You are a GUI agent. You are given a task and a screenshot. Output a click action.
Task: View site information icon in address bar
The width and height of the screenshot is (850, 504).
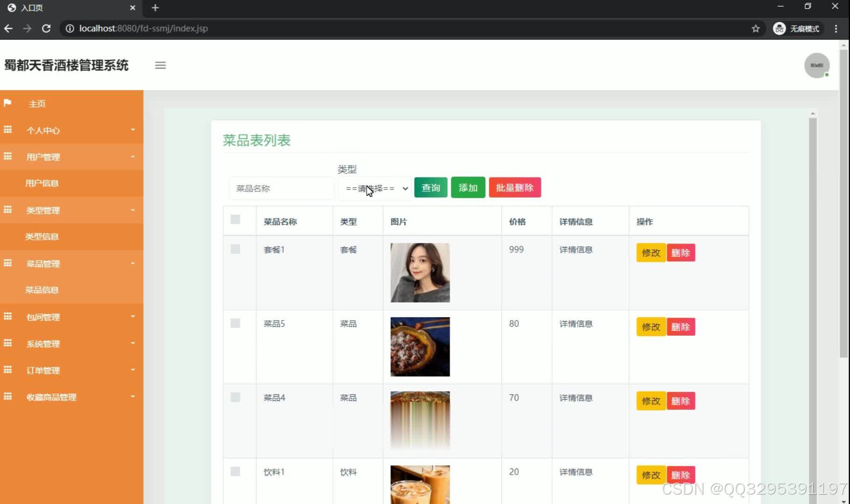click(x=70, y=28)
